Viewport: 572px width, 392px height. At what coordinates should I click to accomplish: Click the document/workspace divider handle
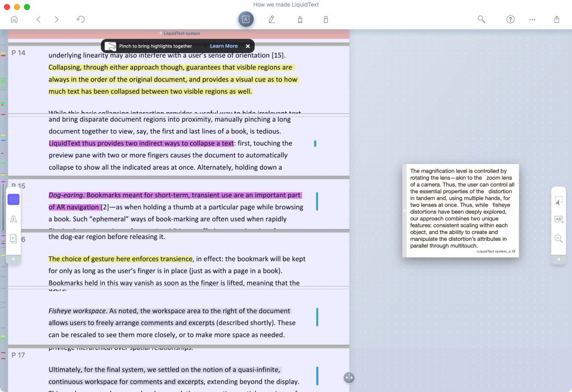tap(349, 378)
